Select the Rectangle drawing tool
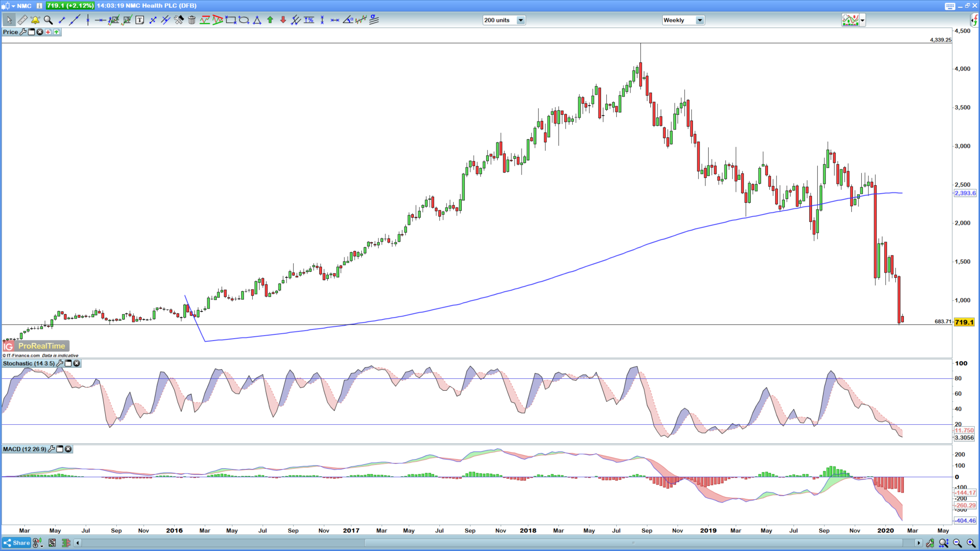 pos(231,20)
